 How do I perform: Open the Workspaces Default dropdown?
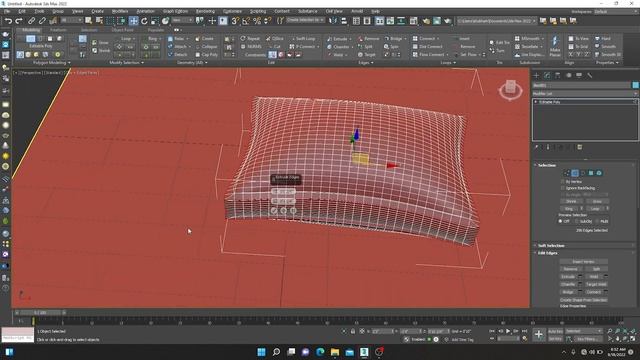click(x=616, y=11)
